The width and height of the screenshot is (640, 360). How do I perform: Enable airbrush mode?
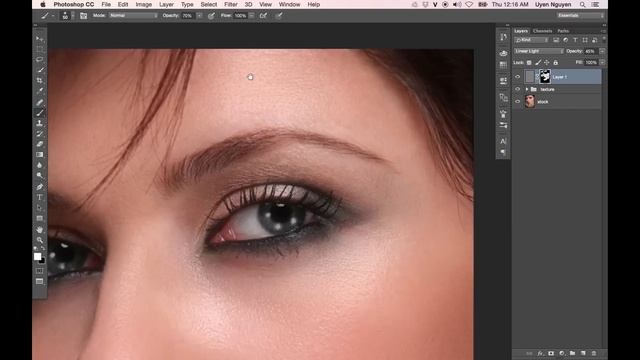263,16
